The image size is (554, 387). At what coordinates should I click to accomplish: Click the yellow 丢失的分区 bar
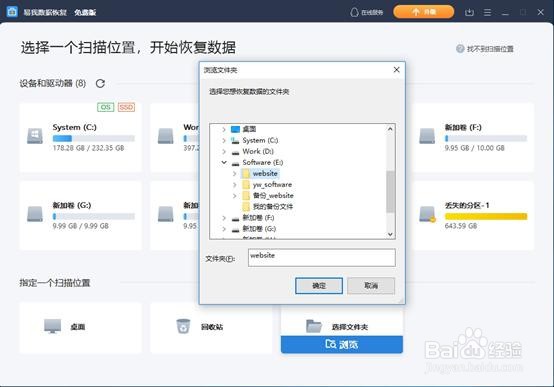(486, 216)
